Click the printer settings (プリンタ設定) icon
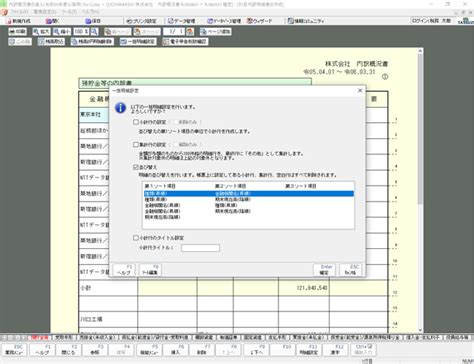The height and width of the screenshot is (364, 474). coord(129,21)
